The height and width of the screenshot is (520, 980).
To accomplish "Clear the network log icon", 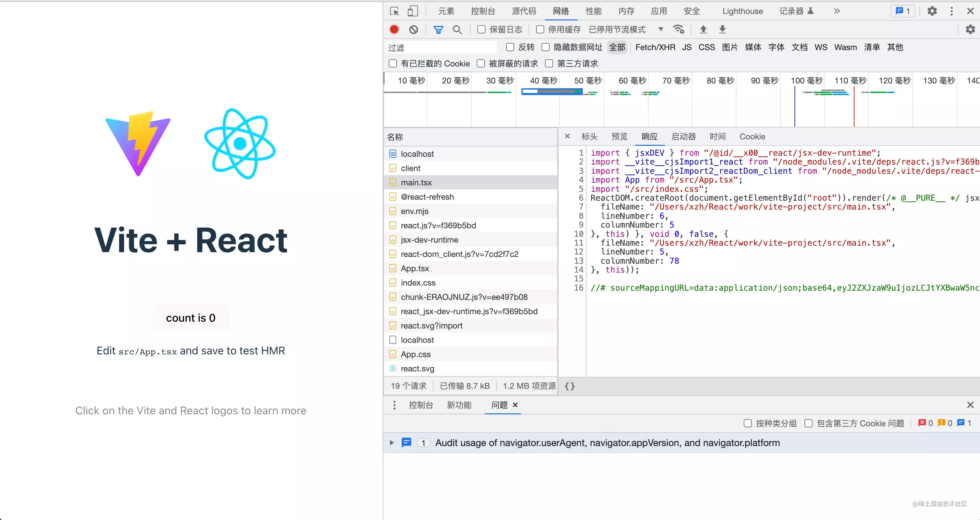I will click(x=414, y=29).
